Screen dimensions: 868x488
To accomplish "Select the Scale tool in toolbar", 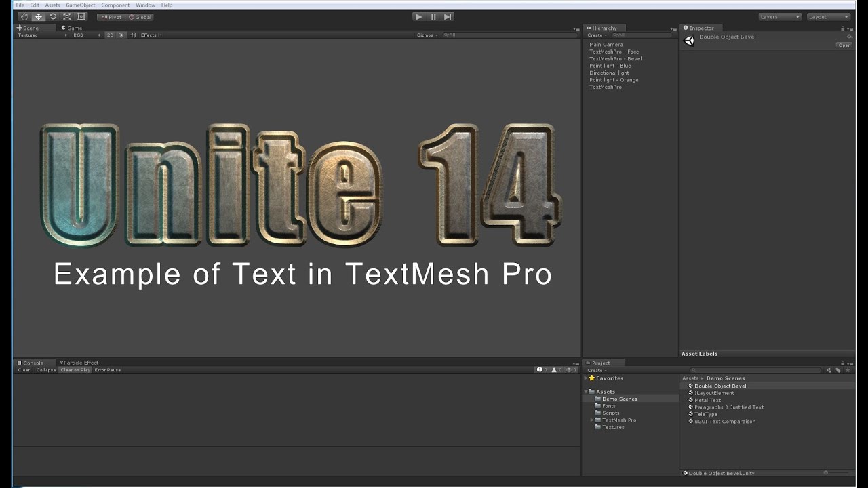I will (x=67, y=16).
